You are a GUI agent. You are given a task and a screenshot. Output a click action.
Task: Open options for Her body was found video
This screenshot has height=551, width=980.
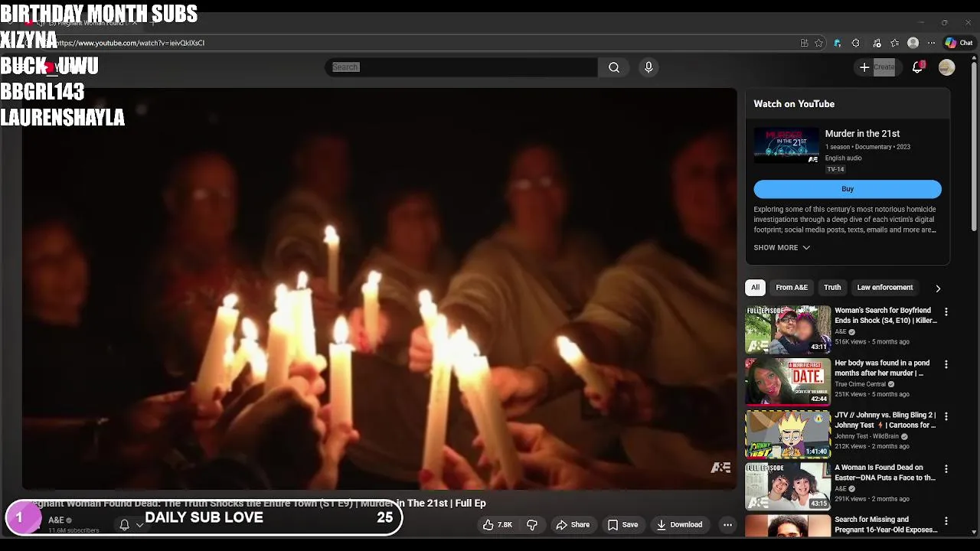pyautogui.click(x=946, y=364)
